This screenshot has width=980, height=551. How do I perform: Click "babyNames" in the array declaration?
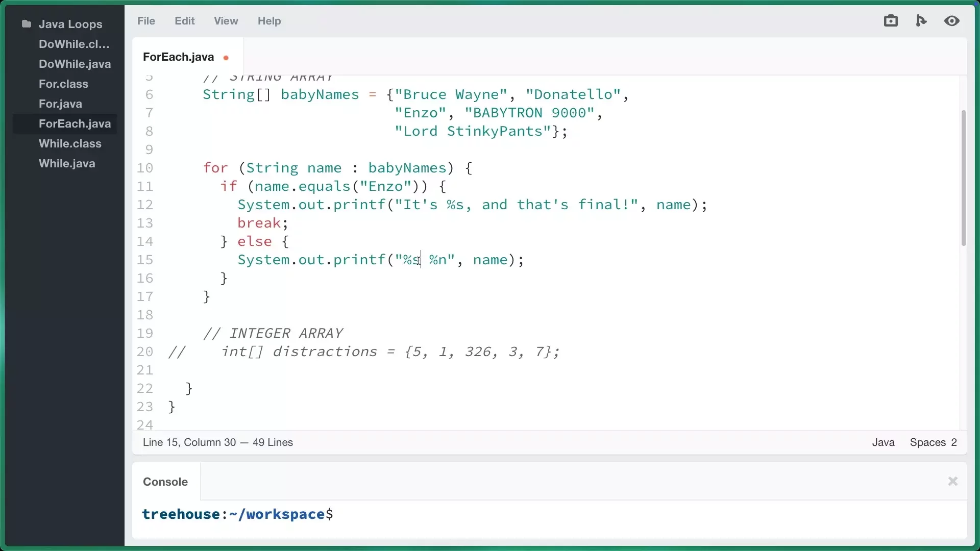(320, 94)
